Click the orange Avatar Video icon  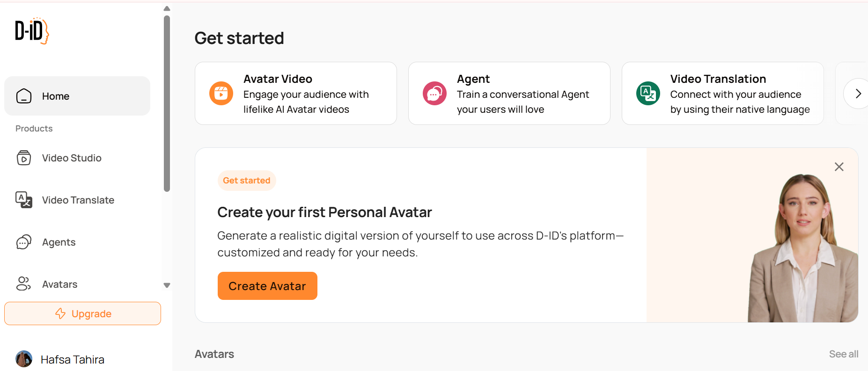(x=221, y=94)
